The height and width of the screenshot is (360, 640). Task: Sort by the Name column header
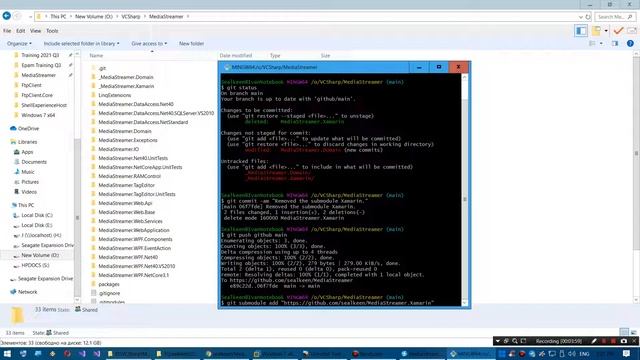coord(96,56)
